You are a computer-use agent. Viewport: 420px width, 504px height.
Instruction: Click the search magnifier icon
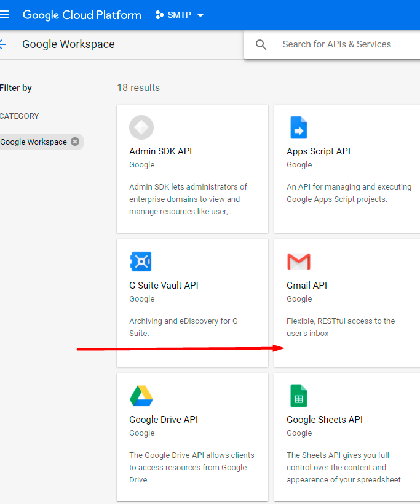(x=261, y=45)
